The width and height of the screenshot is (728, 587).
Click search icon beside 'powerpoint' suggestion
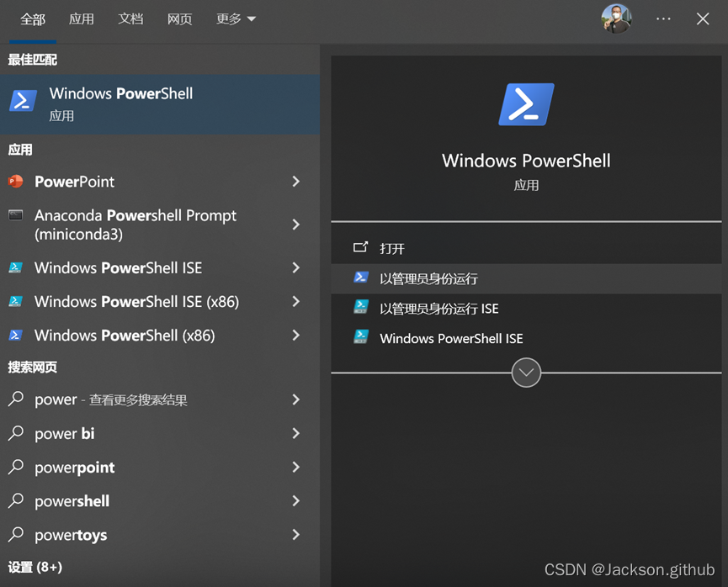point(16,467)
